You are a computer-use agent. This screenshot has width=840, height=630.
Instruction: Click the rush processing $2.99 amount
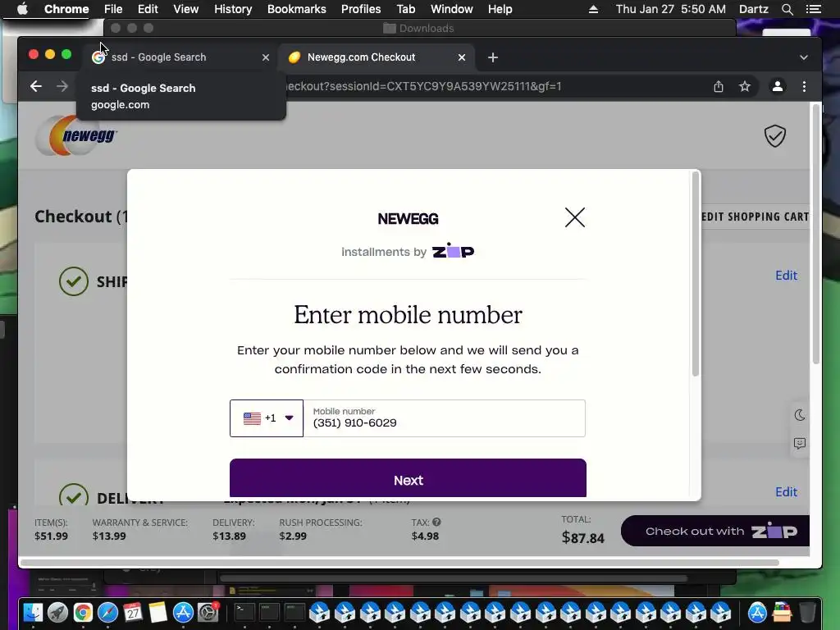(293, 536)
